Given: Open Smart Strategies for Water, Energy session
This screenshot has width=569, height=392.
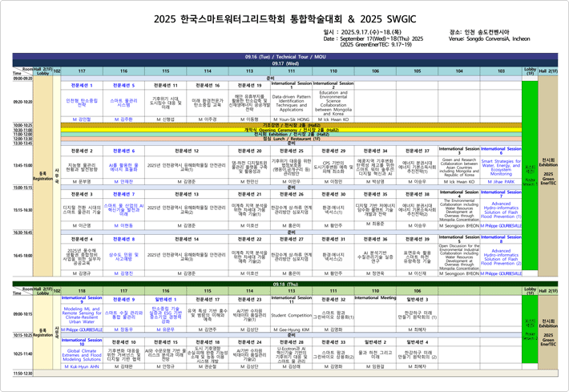Looking at the screenshot, I should [501, 167].
